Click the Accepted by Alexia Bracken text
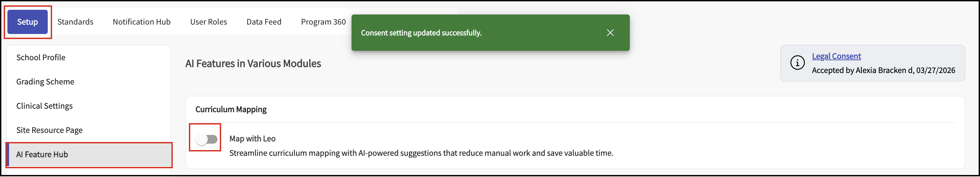Viewport: 980px width, 177px height. [883, 70]
